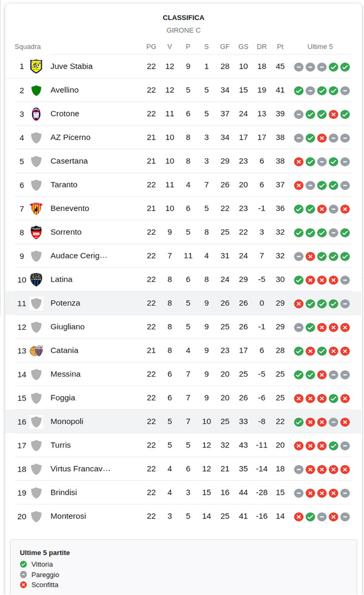Viewport: 364px width, 595px height.
Task: Open the Potenza team link
Action: click(x=65, y=303)
